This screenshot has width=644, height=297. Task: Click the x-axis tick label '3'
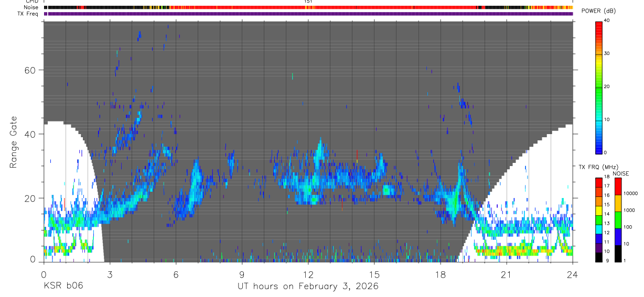[110, 274]
